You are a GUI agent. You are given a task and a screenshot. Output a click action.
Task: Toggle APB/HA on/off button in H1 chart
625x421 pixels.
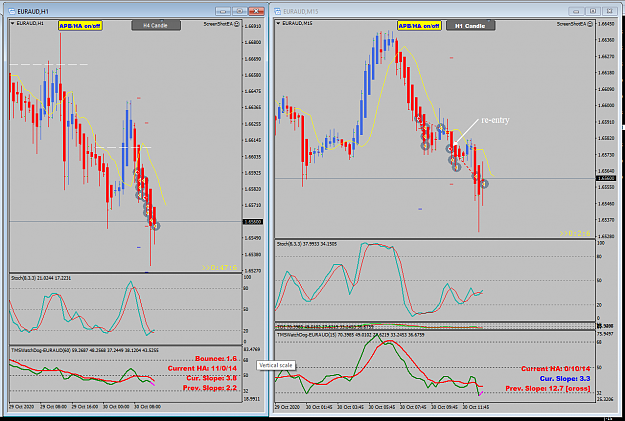[80, 26]
